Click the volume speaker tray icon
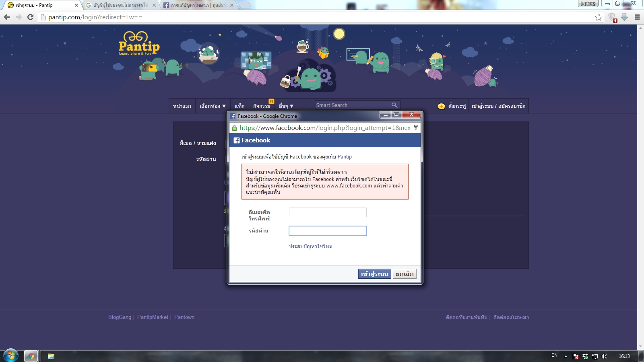The width and height of the screenshot is (644, 362). pos(604,356)
